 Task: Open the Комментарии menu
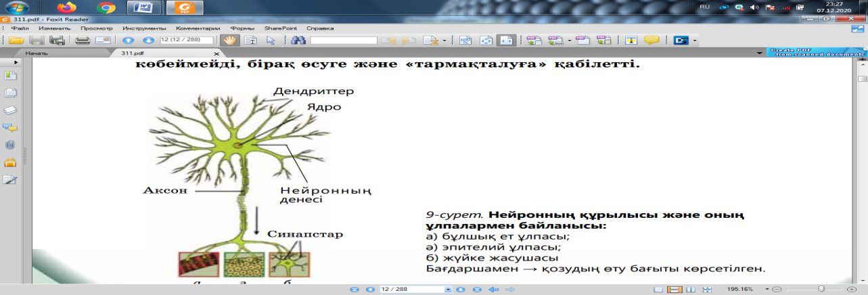tap(198, 28)
